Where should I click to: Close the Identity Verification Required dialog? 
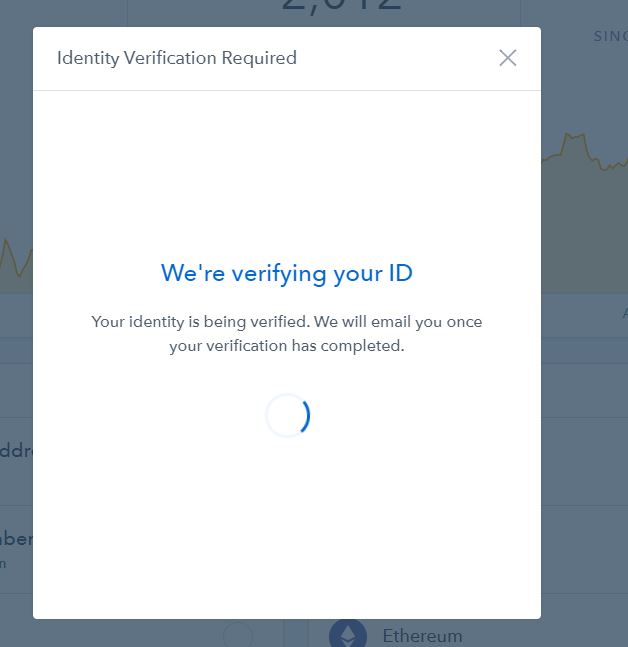[508, 58]
